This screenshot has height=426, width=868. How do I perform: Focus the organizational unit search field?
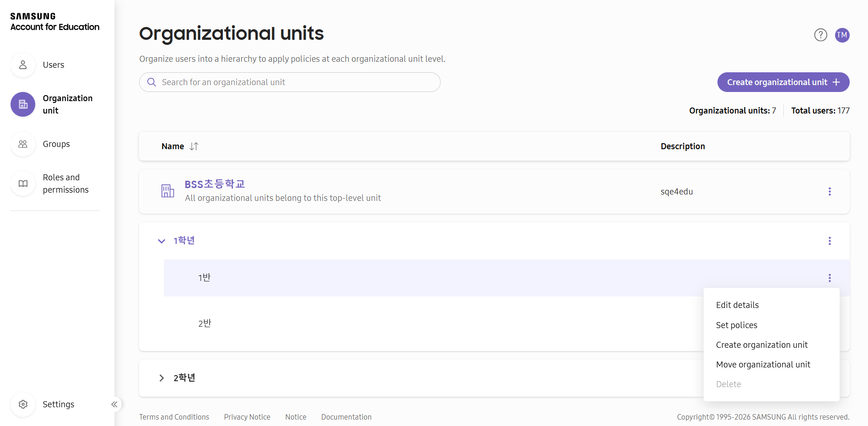coord(290,82)
